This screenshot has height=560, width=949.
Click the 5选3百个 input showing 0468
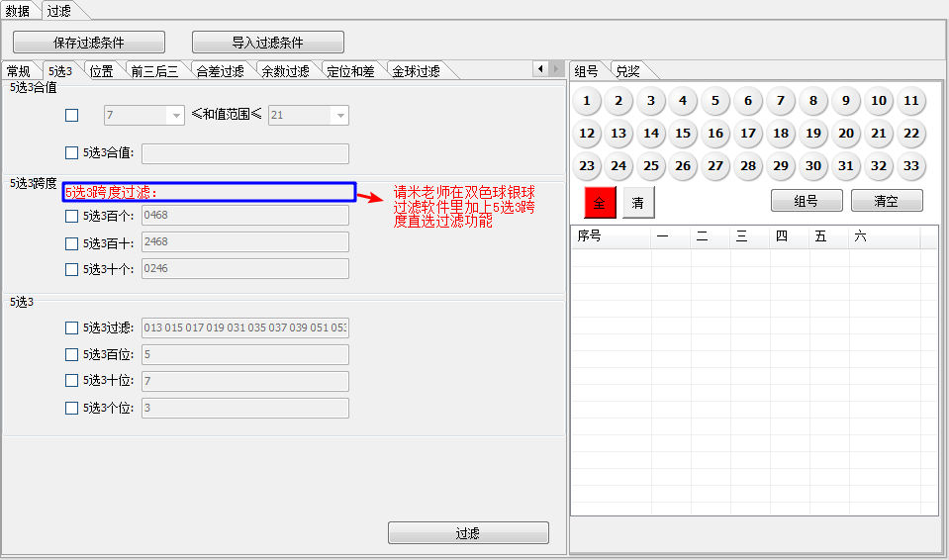pyautogui.click(x=245, y=216)
